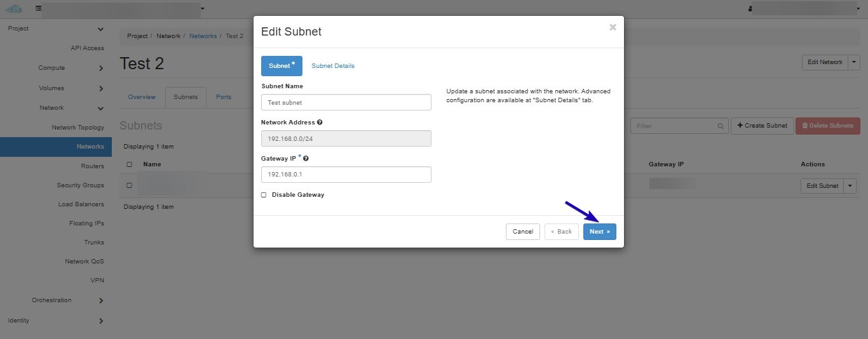Click the Gateway IP help icon
Screen dimensions: 868x339
pyautogui.click(x=306, y=159)
